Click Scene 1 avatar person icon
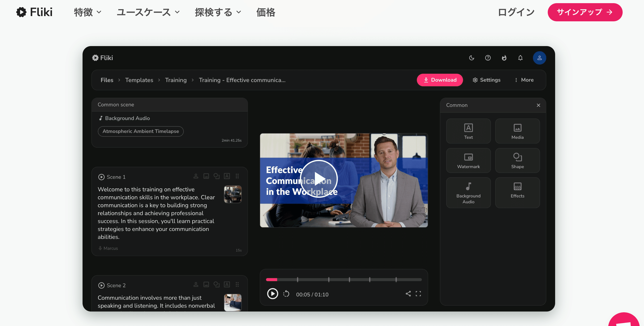The width and height of the screenshot is (644, 326). coord(196,176)
